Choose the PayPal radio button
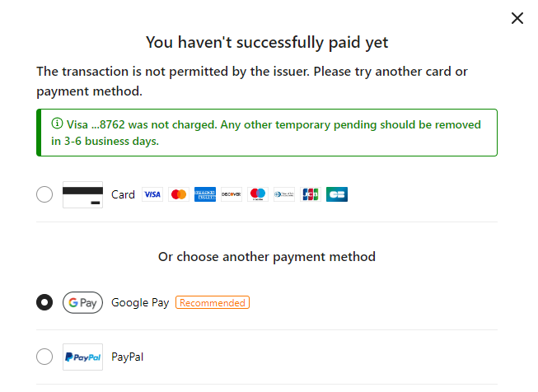Viewport: 538px width, 392px height. [44, 357]
